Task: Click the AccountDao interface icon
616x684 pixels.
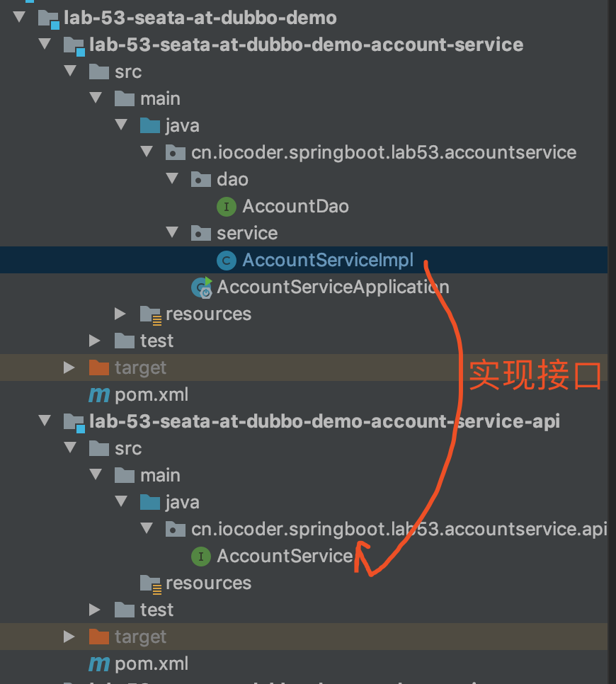Action: pos(226,207)
